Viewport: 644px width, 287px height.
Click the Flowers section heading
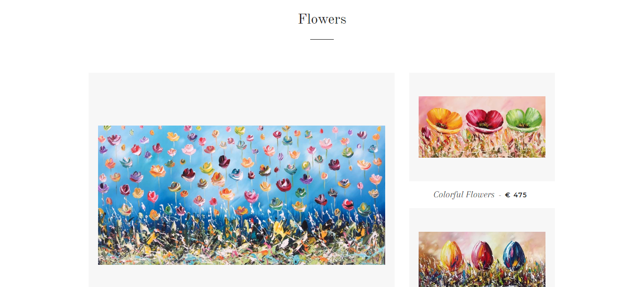click(322, 19)
